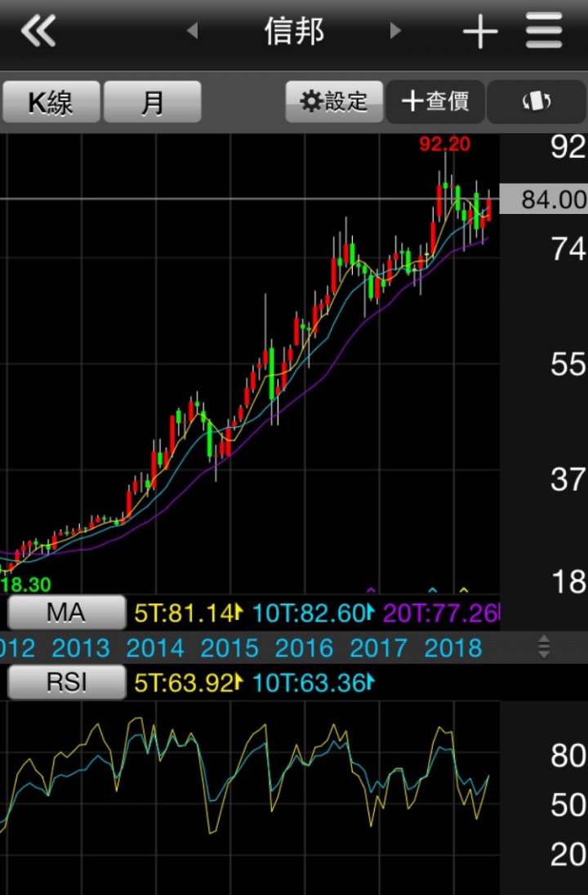588x895 pixels.
Task: Tap the MA 20T:77.26 value
Action: pyautogui.click(x=441, y=613)
